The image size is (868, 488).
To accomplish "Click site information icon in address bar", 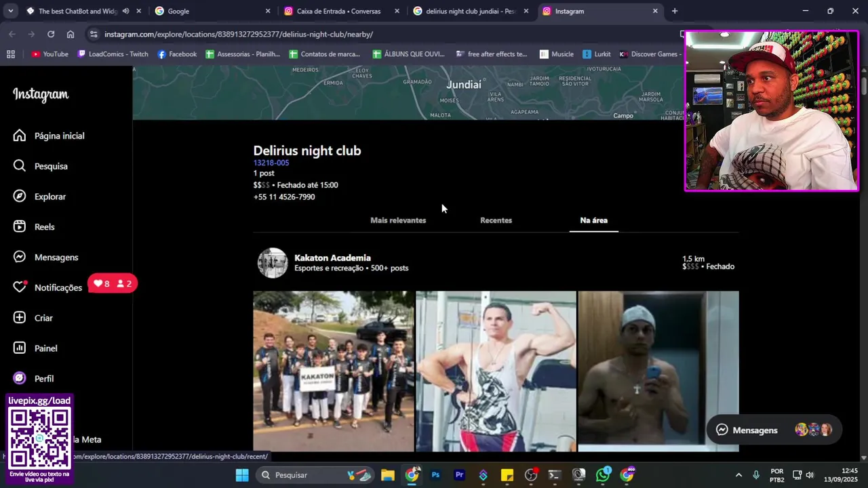I will click(x=94, y=34).
